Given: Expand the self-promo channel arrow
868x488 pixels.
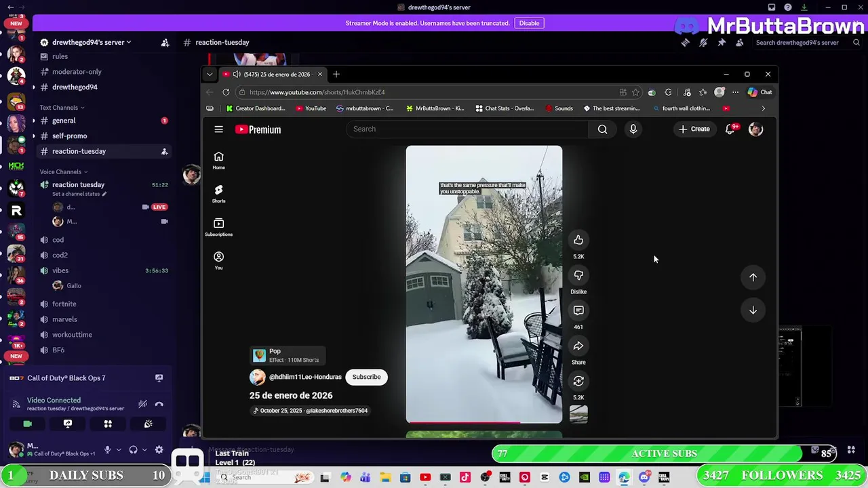Looking at the screenshot, I should [x=33, y=136].
